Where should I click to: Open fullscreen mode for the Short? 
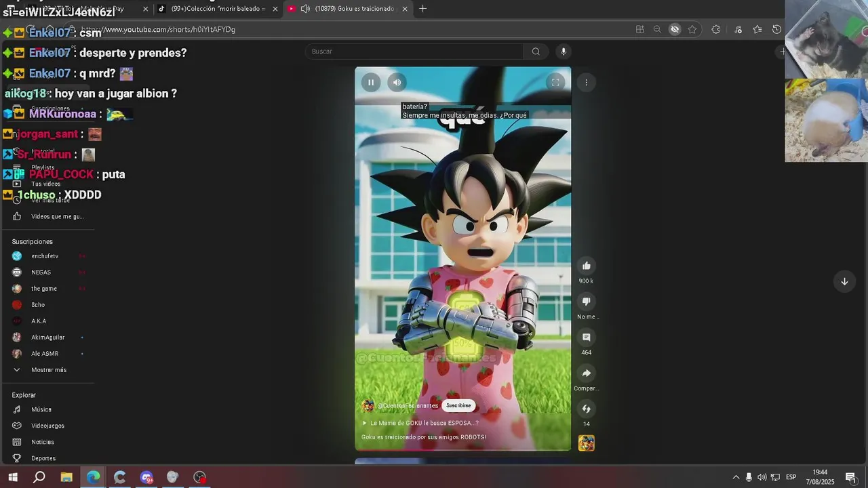[555, 83]
